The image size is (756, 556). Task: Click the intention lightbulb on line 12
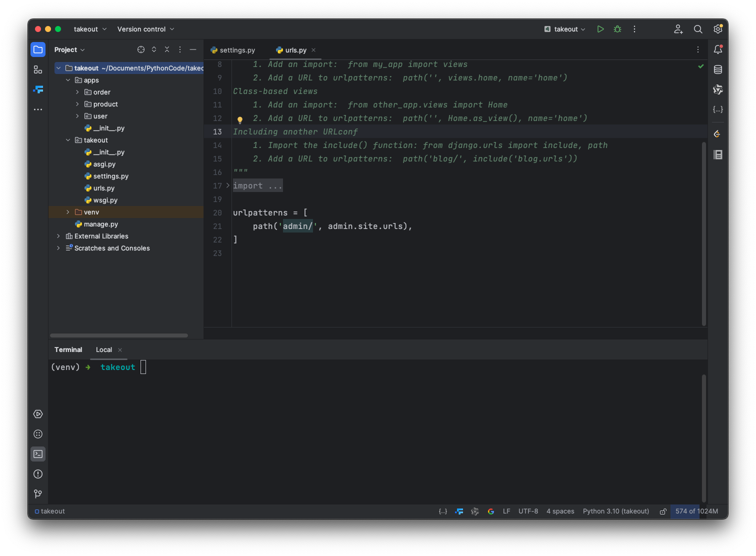click(x=240, y=119)
